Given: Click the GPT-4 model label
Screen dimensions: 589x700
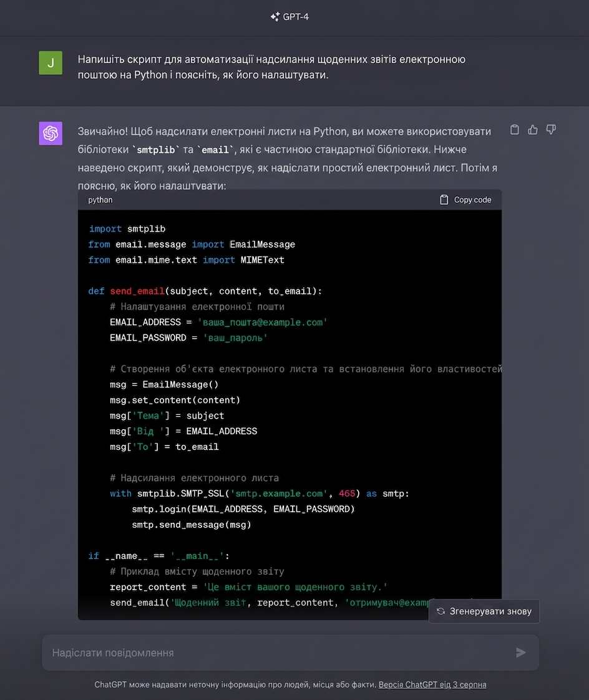Looking at the screenshot, I should 296,16.
